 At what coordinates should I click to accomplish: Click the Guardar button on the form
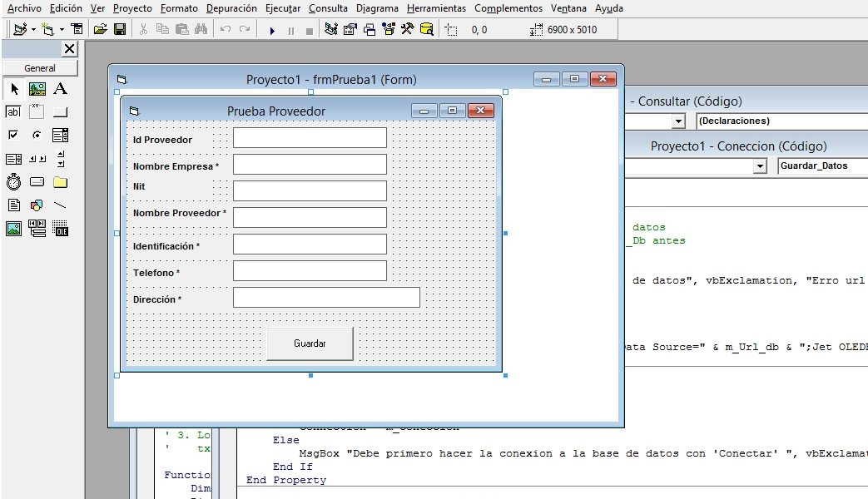coord(310,343)
